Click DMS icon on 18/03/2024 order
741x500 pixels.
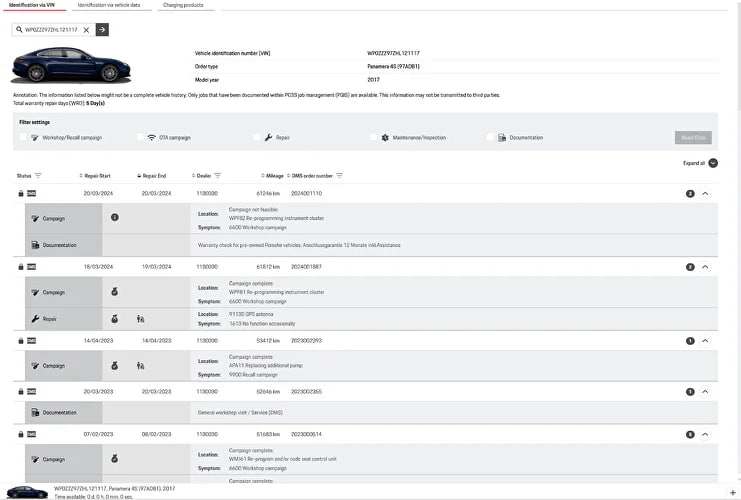point(32,267)
